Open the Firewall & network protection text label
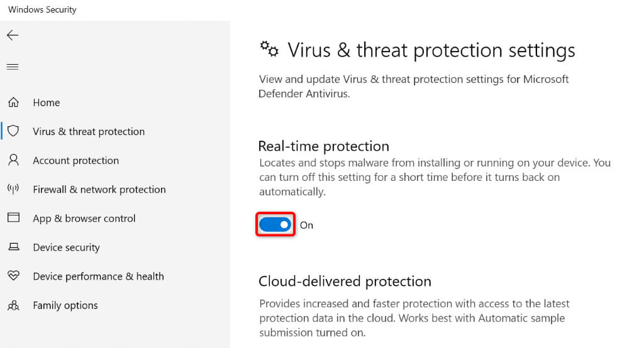The height and width of the screenshot is (348, 644). (x=99, y=189)
